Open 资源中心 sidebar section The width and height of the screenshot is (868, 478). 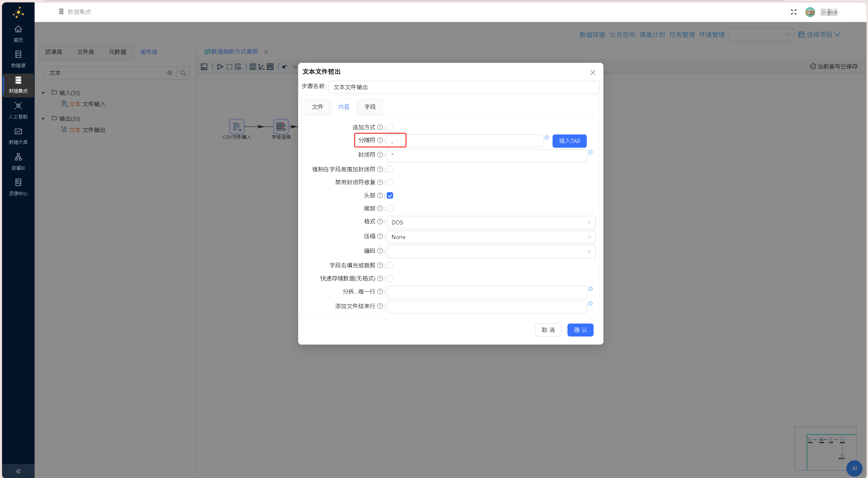(x=18, y=187)
